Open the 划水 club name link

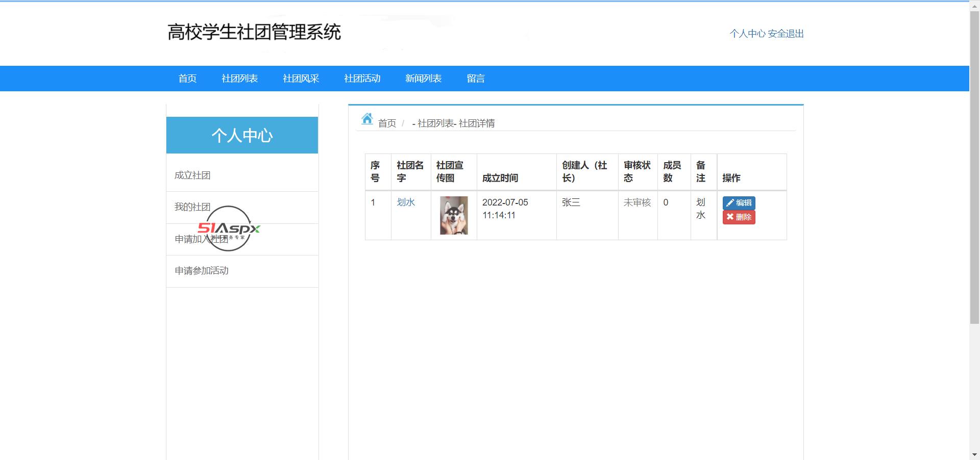pyautogui.click(x=406, y=202)
